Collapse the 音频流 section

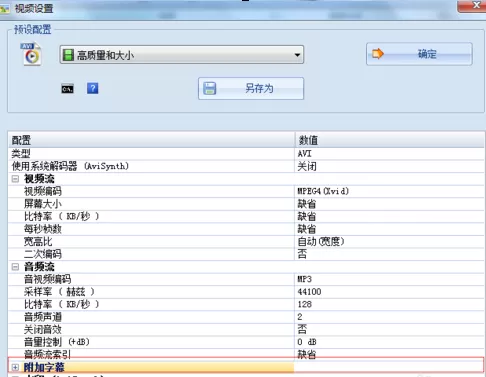[x=15, y=267]
